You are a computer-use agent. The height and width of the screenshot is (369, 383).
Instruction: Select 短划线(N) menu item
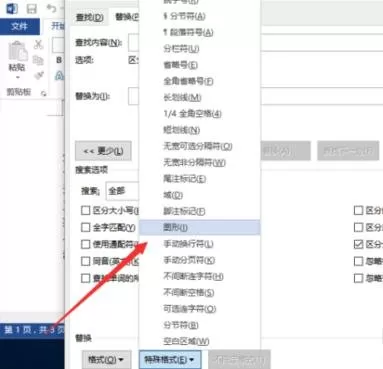click(200, 130)
